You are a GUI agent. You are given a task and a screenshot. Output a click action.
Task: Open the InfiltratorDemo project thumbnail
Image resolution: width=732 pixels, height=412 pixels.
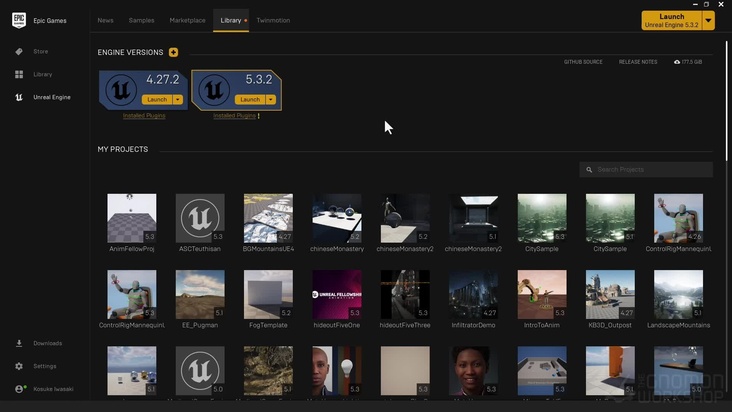[x=473, y=294]
